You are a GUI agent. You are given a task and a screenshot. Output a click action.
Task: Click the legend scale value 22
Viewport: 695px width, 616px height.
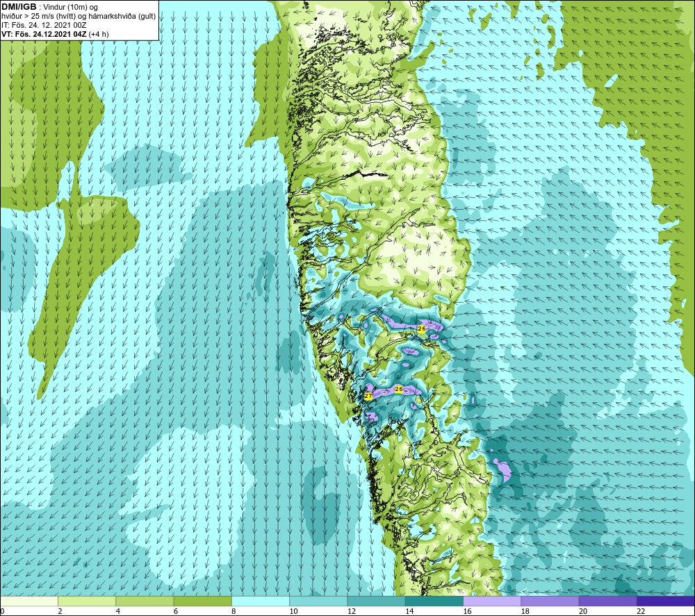click(641, 611)
